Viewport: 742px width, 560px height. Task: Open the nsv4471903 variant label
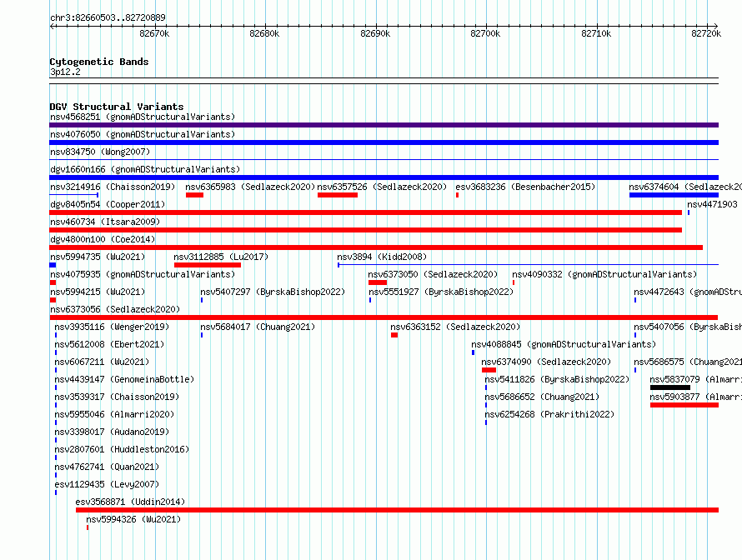pos(712,204)
